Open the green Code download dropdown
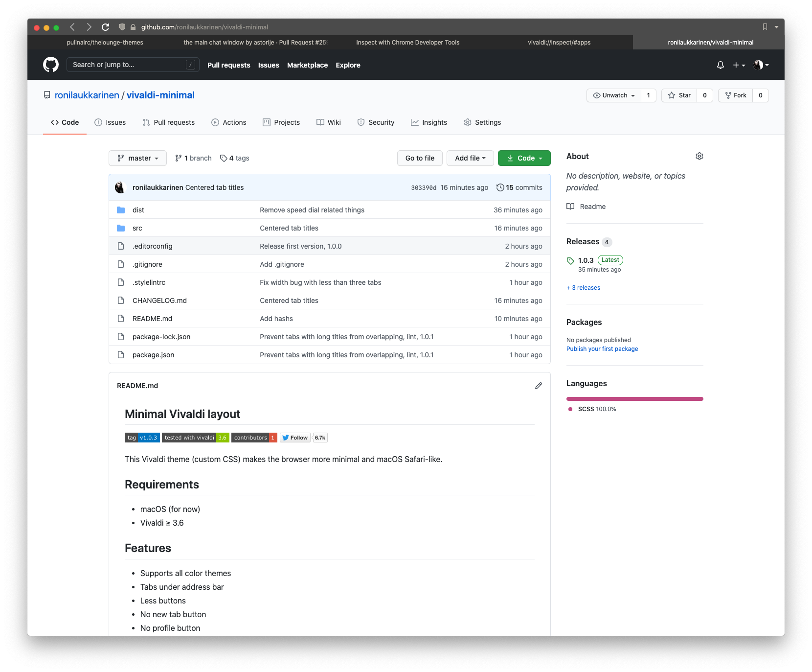Image resolution: width=812 pixels, height=672 pixels. pos(524,158)
